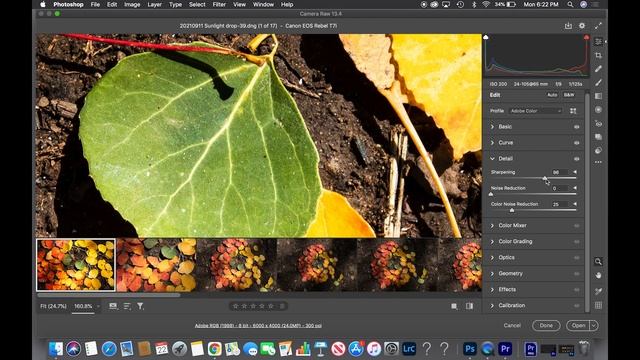Screen dimensions: 640x360
Task: Select the Red Eye removal tool
Action: pyautogui.click(x=598, y=123)
